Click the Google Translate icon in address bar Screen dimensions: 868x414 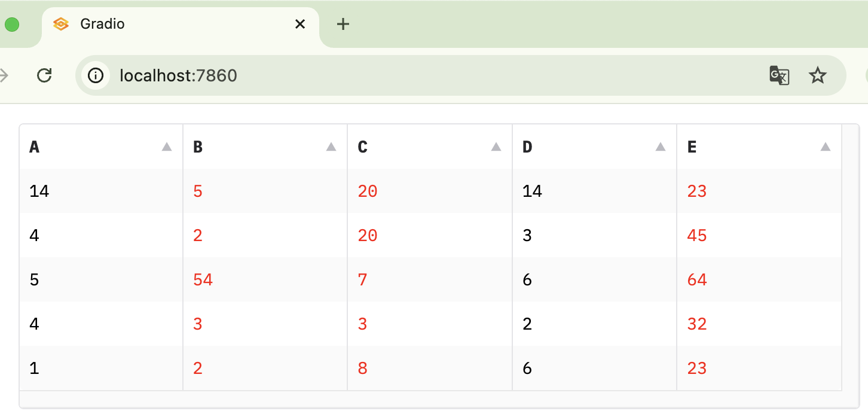[x=779, y=75]
